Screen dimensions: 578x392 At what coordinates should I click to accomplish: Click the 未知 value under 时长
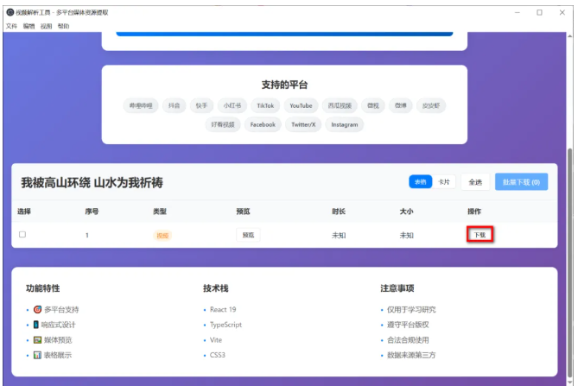(x=339, y=236)
